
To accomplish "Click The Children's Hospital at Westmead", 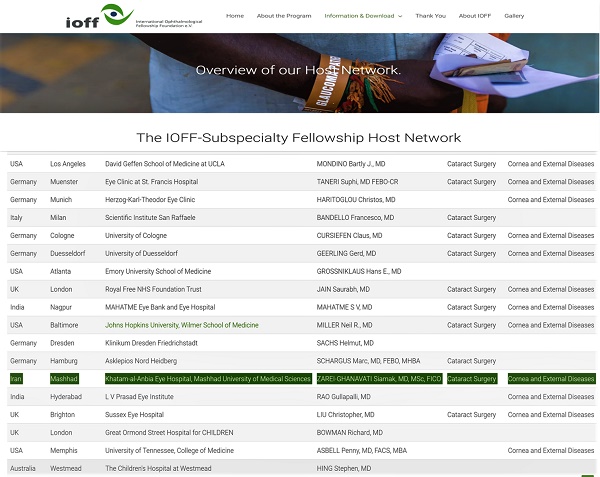I will click(158, 469).
